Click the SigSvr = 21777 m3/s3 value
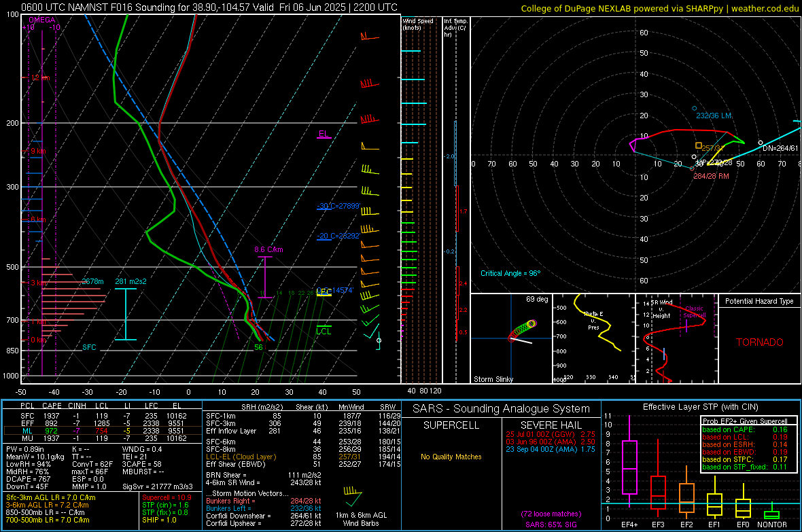 158,486
